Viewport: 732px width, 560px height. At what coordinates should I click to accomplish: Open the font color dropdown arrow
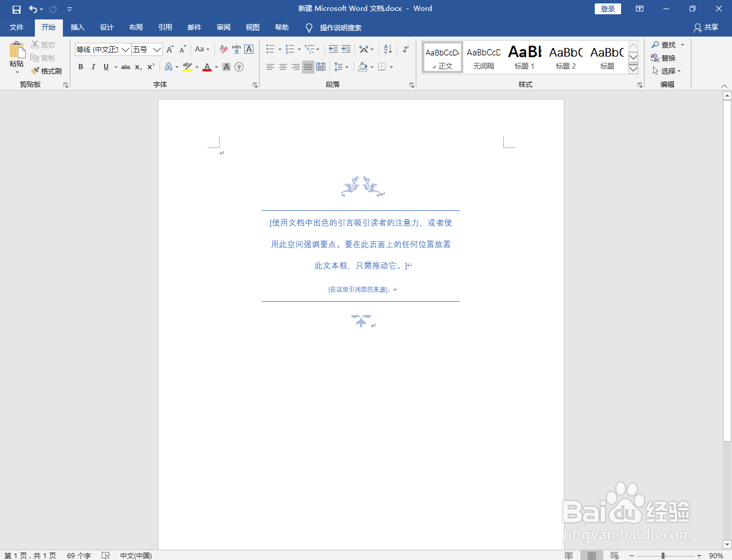coord(215,67)
